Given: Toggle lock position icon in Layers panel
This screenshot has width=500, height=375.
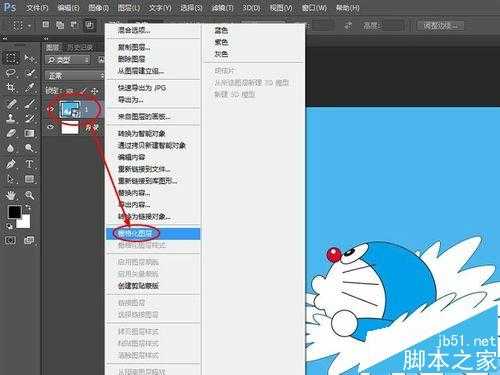Looking at the screenshot, I should tap(95, 90).
